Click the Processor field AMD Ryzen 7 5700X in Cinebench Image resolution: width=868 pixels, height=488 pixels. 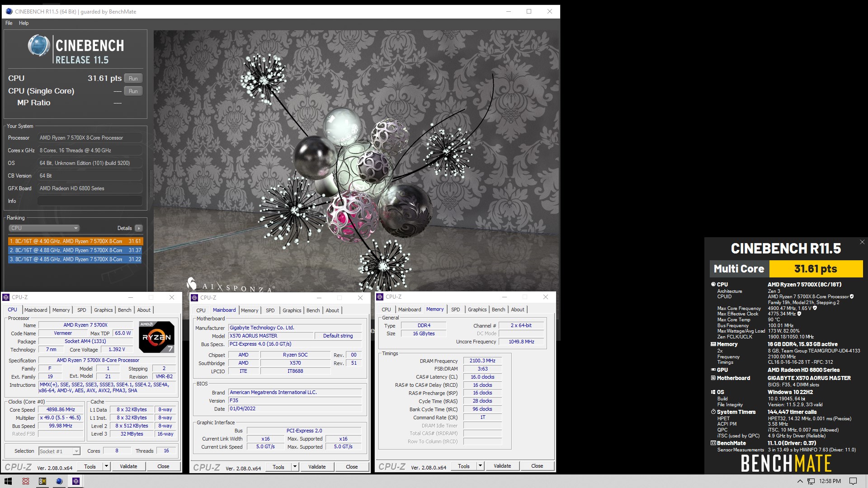coord(90,138)
